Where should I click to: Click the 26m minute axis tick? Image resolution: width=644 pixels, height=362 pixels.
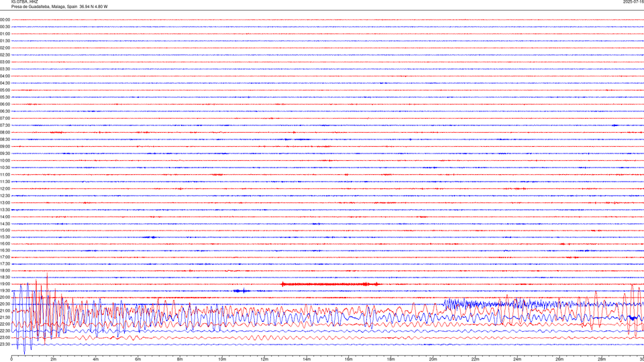[x=559, y=359]
